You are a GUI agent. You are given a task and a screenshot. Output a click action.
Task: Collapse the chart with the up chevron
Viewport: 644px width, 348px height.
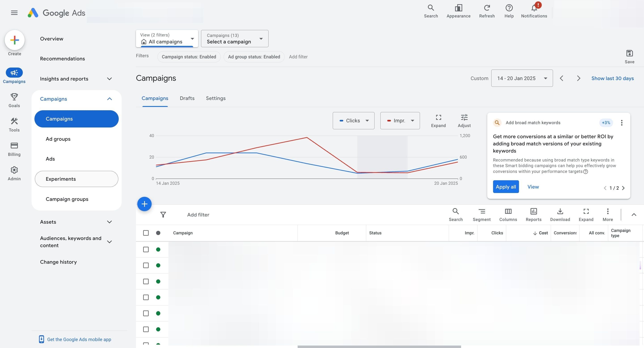(634, 215)
